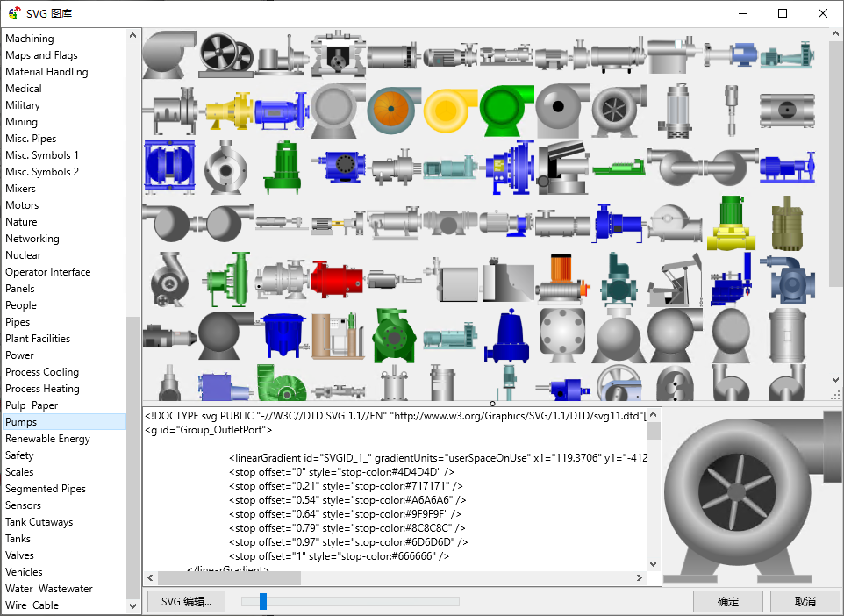Select the yellow centrifugal pump symbol
The height and width of the screenshot is (616, 844).
[229, 110]
